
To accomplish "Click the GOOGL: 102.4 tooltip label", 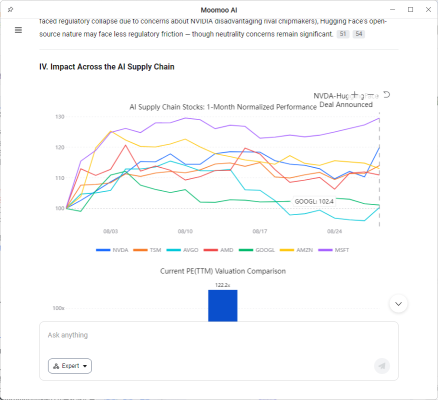I will (x=314, y=201).
